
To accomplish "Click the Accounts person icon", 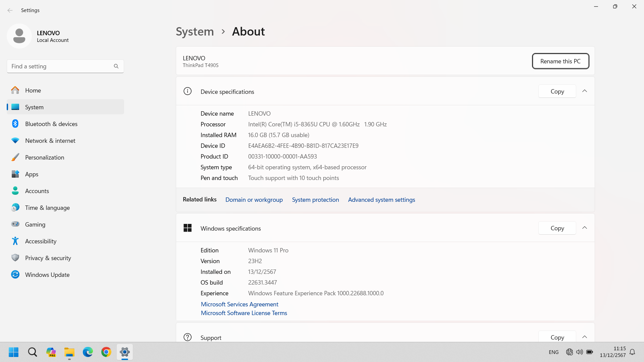I will [x=15, y=191].
